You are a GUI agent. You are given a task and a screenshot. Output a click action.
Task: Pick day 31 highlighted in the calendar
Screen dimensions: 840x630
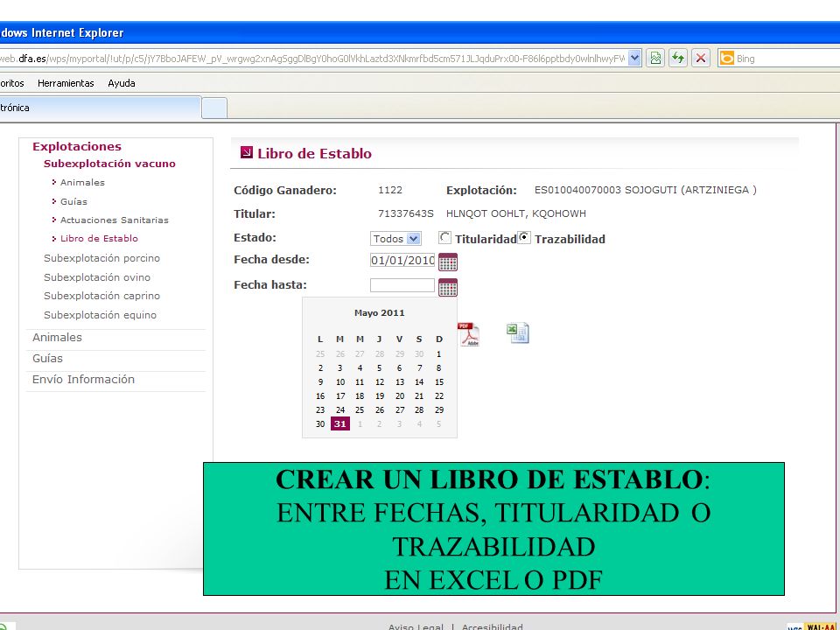point(339,423)
